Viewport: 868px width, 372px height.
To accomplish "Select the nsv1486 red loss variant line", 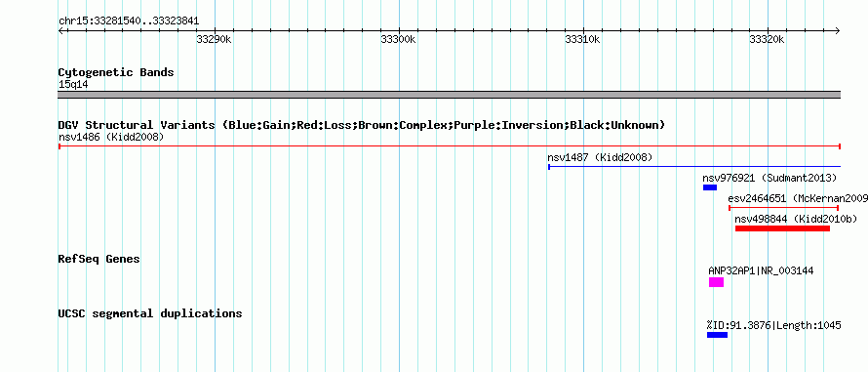I will click(450, 146).
